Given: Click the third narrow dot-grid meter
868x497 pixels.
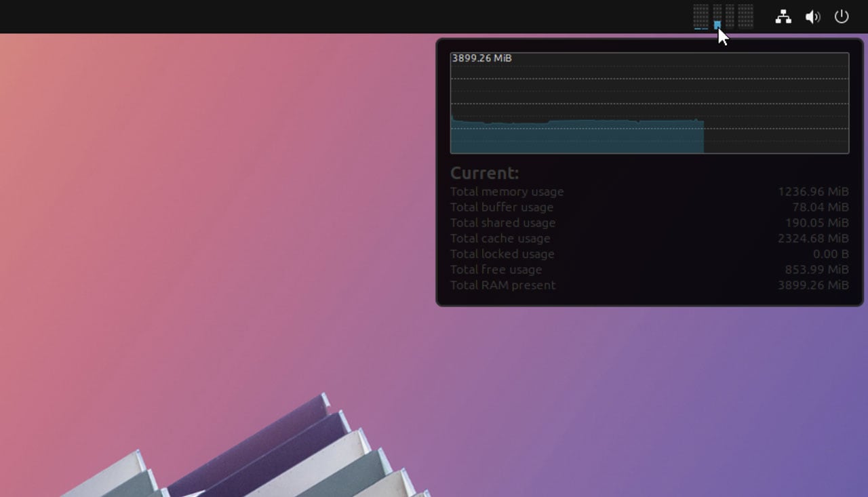Looking at the screenshot, I should coord(730,17).
